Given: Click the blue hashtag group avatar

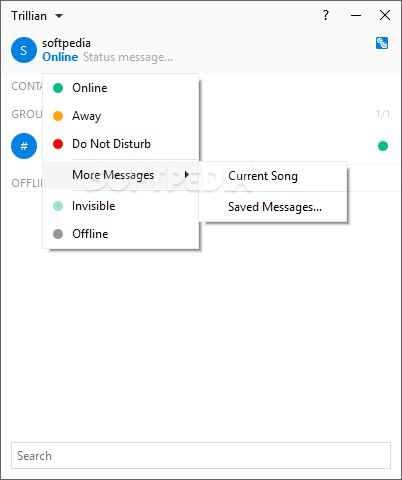Looking at the screenshot, I should pyautogui.click(x=24, y=146).
